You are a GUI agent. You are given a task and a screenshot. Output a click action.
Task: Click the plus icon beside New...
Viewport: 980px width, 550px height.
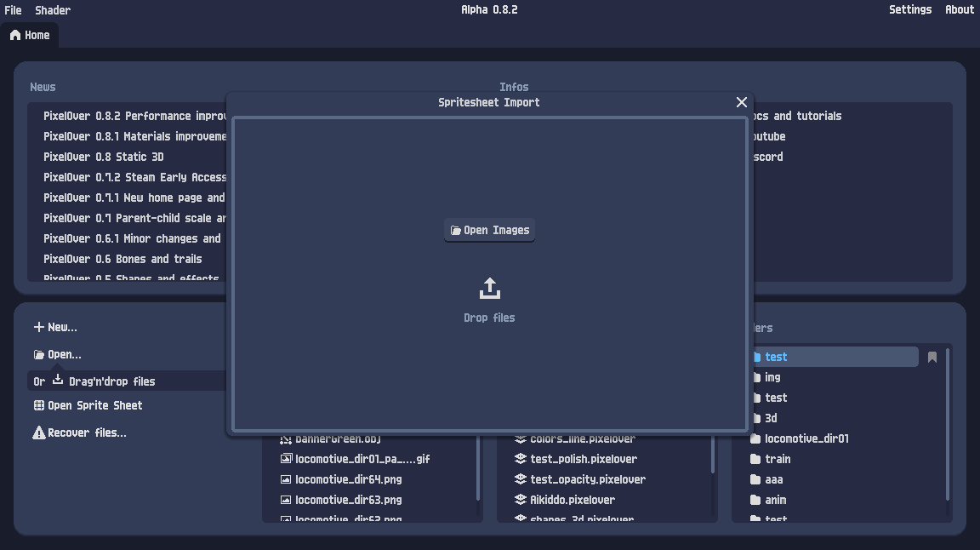click(x=39, y=327)
